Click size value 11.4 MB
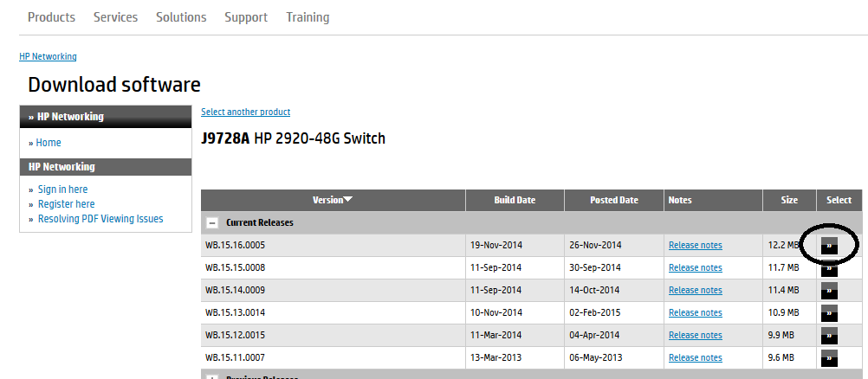The height and width of the screenshot is (379, 868). (783, 290)
